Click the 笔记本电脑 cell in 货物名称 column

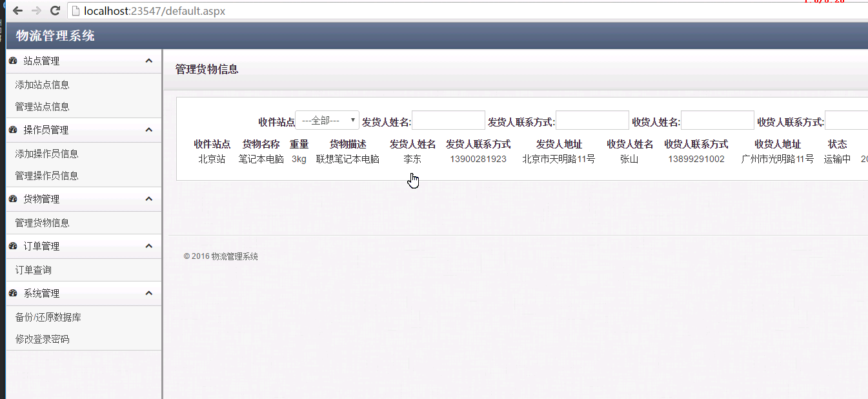tap(261, 159)
